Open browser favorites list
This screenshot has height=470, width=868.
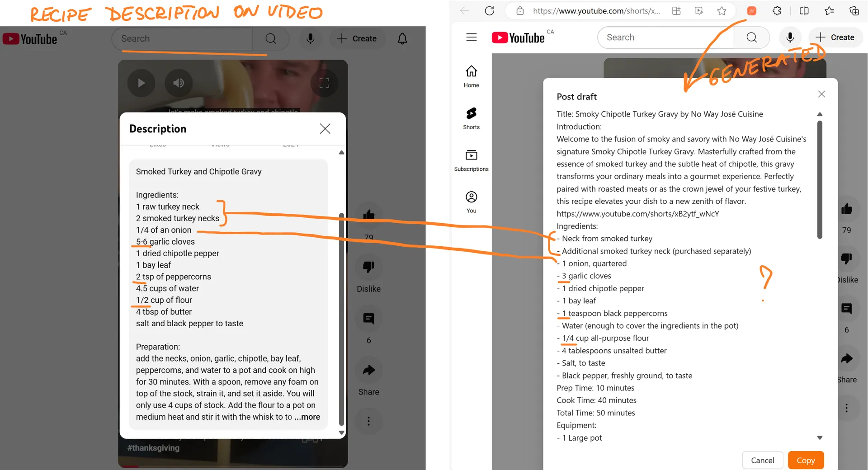829,11
